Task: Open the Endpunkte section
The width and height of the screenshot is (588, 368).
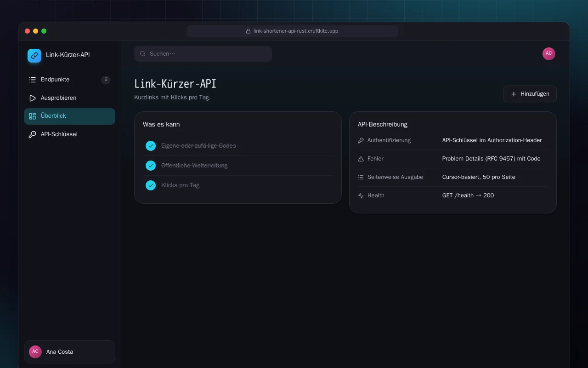Action: [x=69, y=80]
